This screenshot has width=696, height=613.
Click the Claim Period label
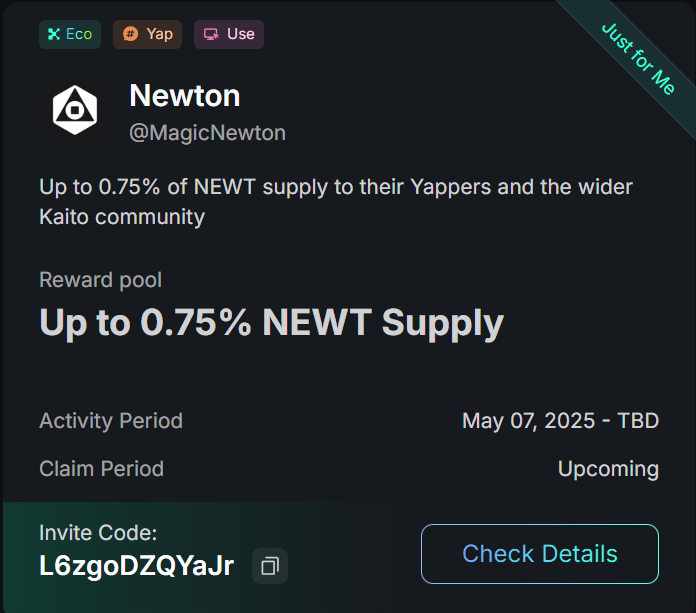pyautogui.click(x=102, y=469)
